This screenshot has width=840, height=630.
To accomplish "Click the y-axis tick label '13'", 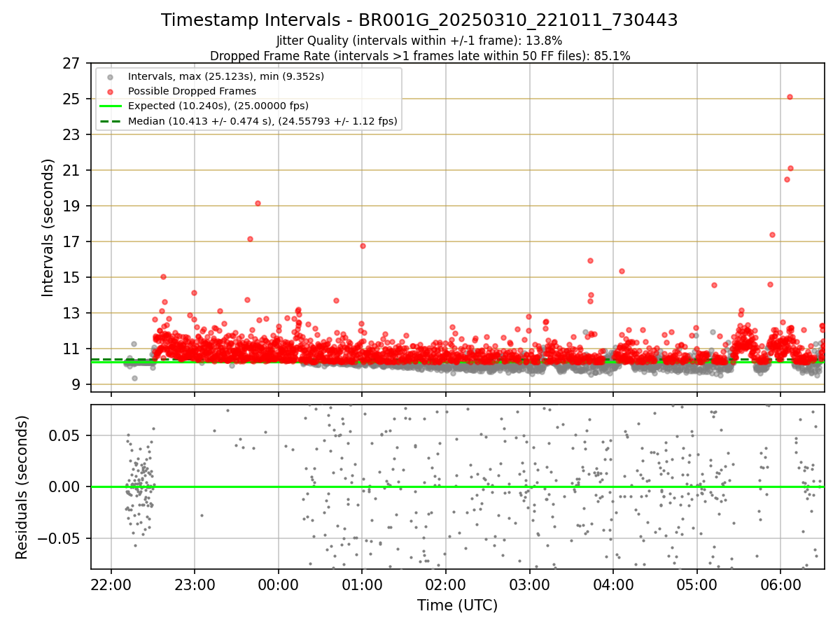I will click(72, 314).
